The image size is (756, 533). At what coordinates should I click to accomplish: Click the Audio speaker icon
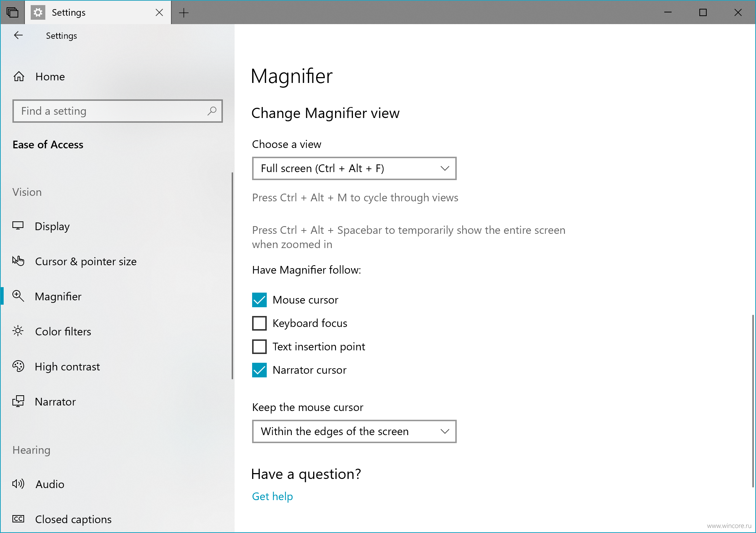[18, 484]
